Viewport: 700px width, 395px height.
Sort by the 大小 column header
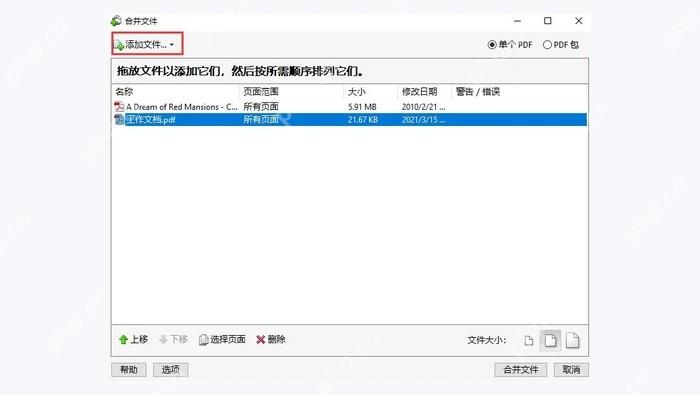point(357,91)
